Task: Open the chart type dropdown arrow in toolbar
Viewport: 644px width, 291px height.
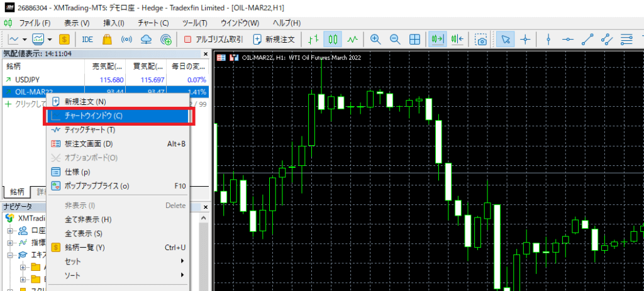Action: tap(25, 40)
